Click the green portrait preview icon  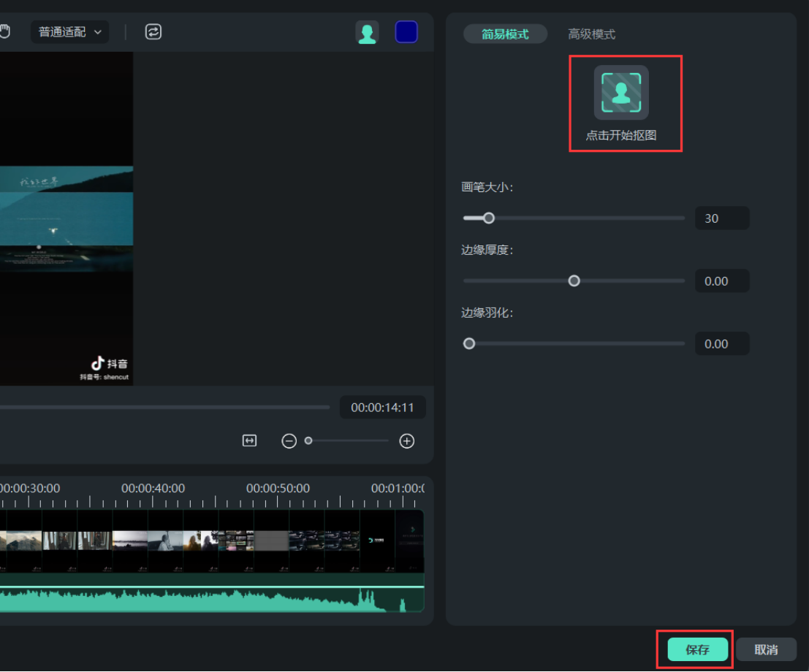point(367,32)
